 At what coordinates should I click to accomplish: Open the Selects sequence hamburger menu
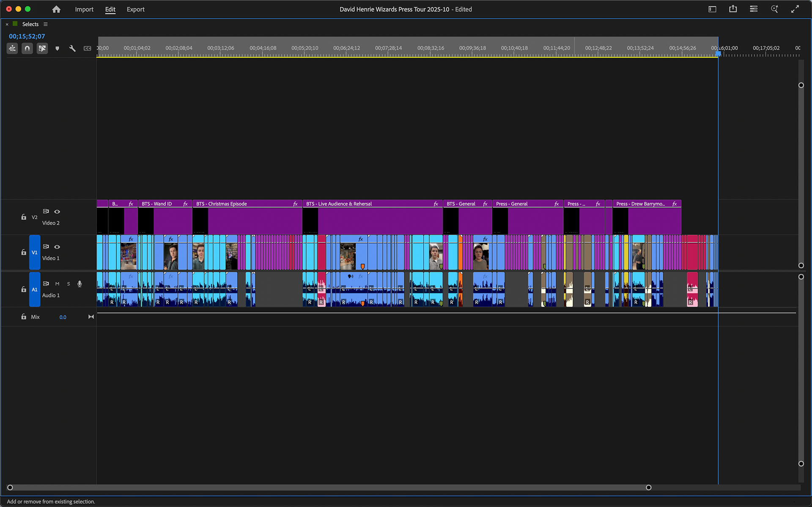coord(45,24)
